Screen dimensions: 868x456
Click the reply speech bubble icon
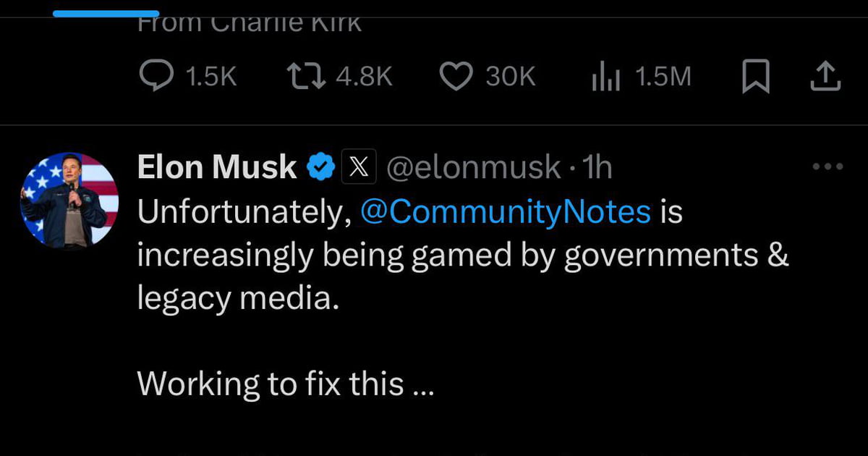coord(155,77)
